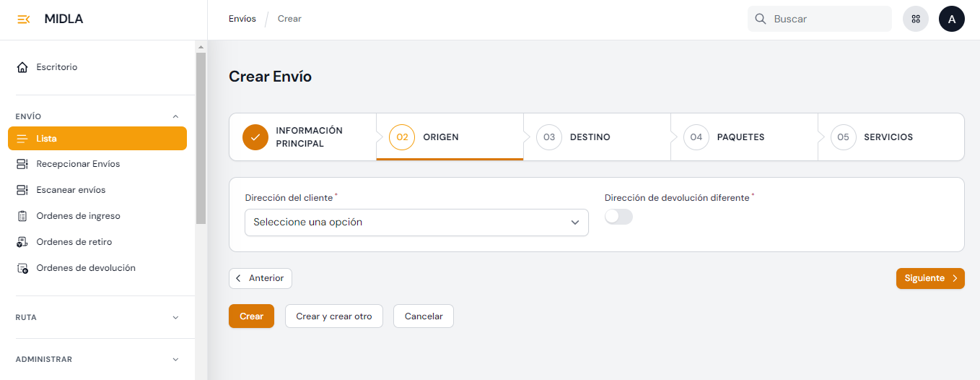
Task: Click the Recepcionar Envíos sidebar icon
Action: 22,164
